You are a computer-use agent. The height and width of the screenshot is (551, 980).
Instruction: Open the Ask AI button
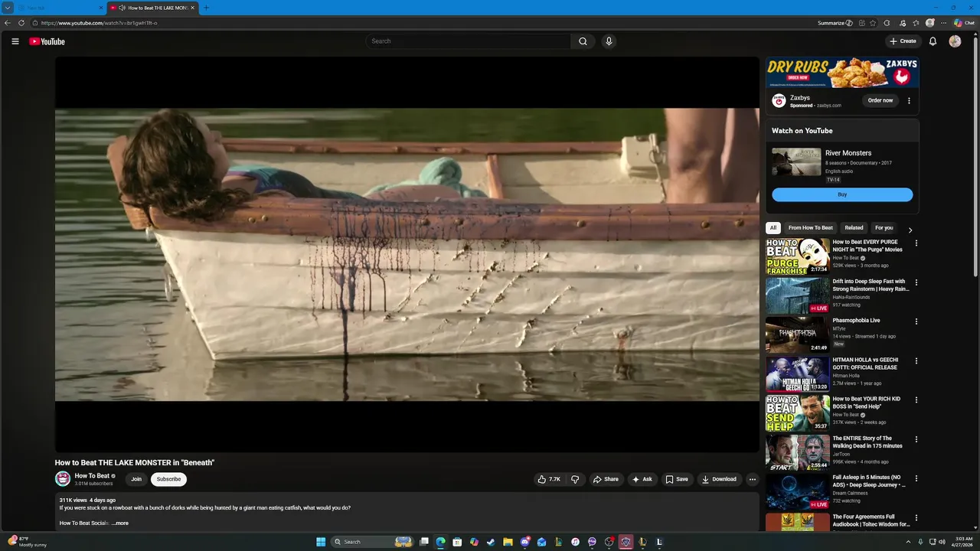(642, 479)
